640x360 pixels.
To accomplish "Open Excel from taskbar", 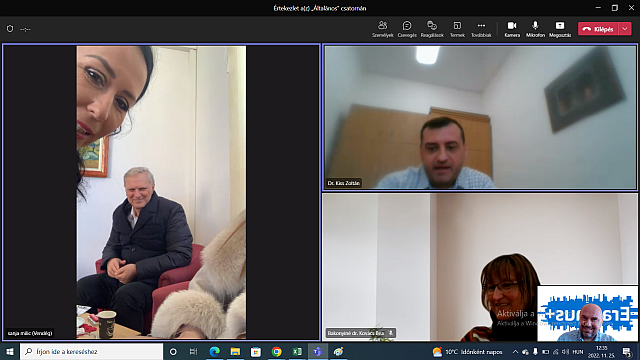I will click(297, 351).
